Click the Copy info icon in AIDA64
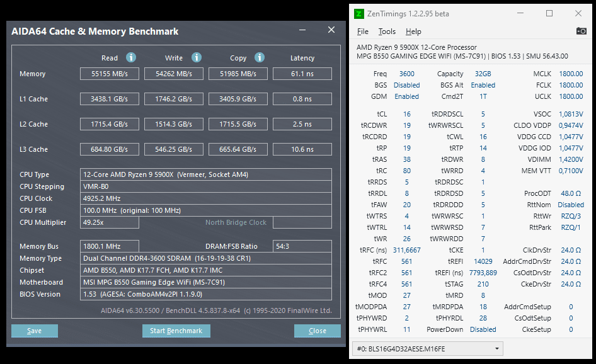This screenshot has width=596, height=364. point(259,57)
